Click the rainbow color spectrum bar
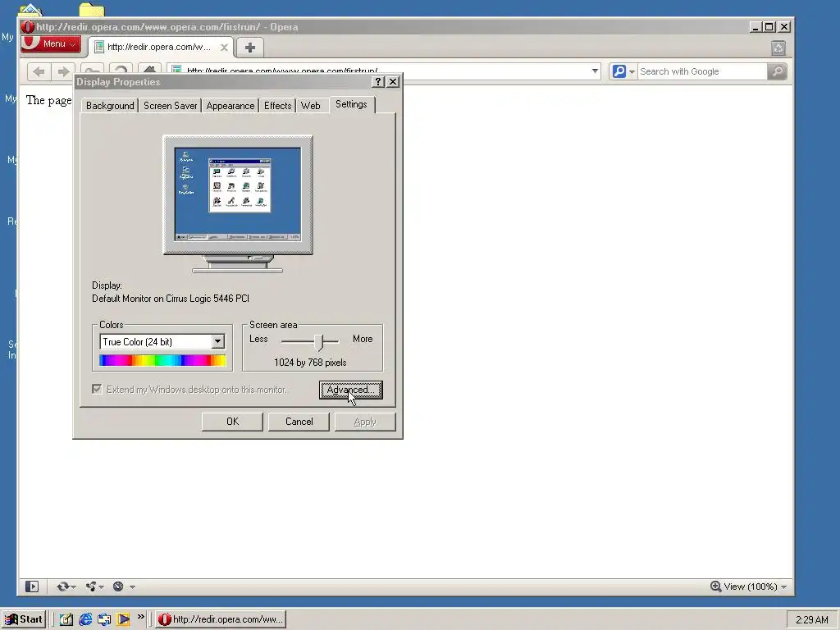The width and height of the screenshot is (840, 630). (x=162, y=361)
